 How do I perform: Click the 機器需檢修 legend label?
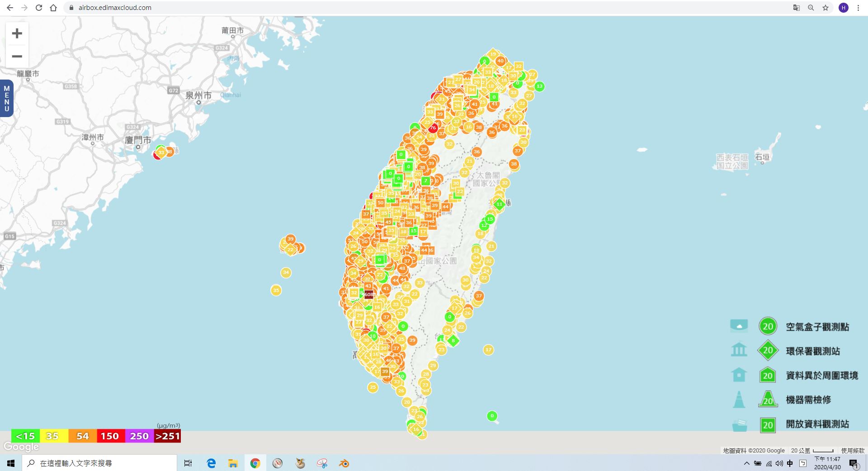click(x=808, y=400)
